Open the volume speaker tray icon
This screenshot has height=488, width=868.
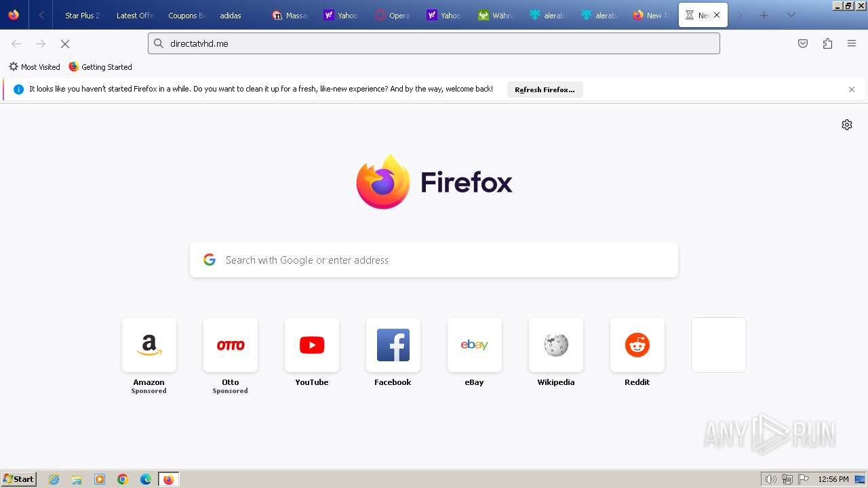click(770, 479)
